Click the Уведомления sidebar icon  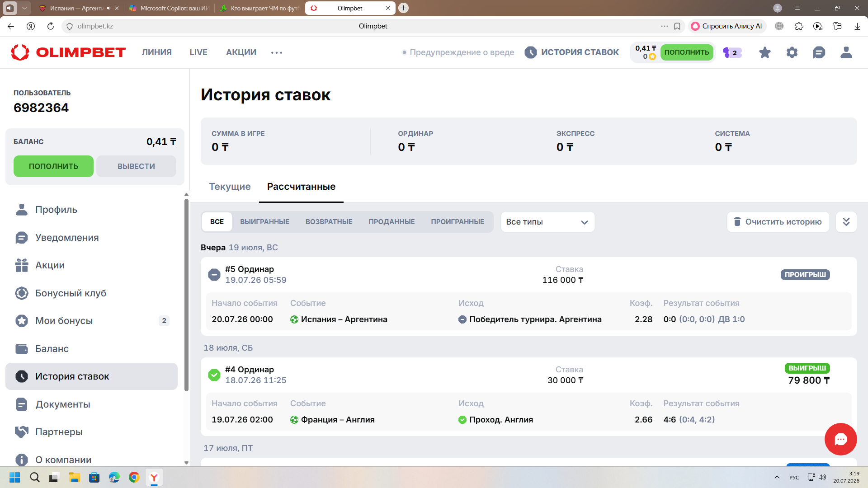[x=21, y=237]
